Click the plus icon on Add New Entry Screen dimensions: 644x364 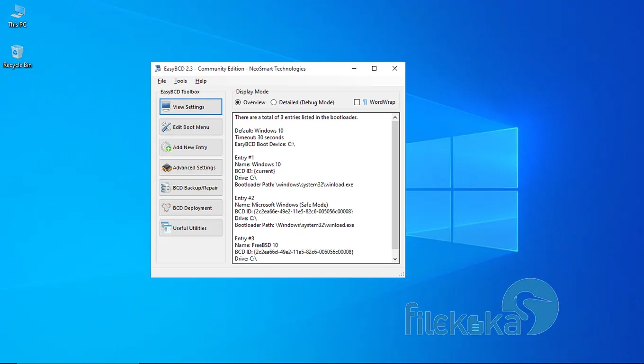tap(166, 147)
